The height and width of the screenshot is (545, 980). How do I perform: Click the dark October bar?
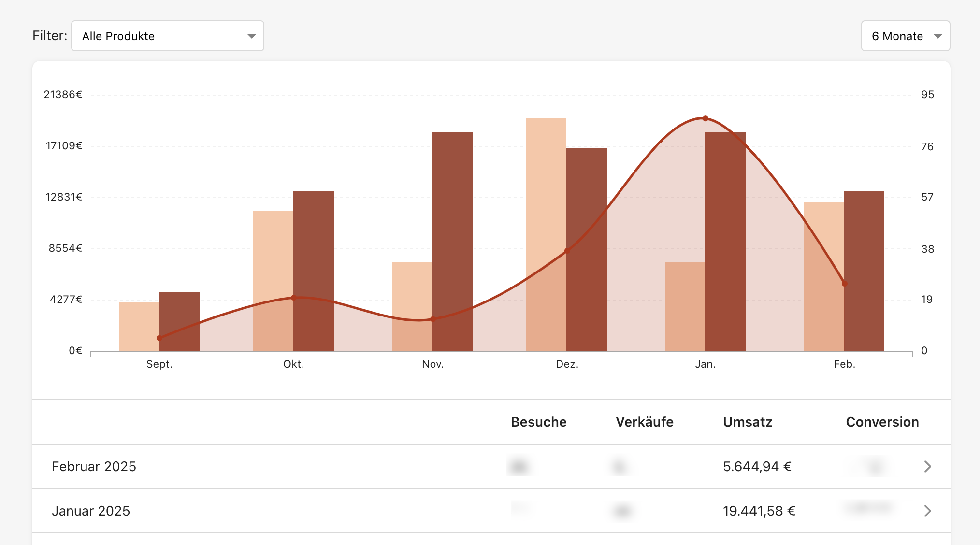tap(314, 271)
